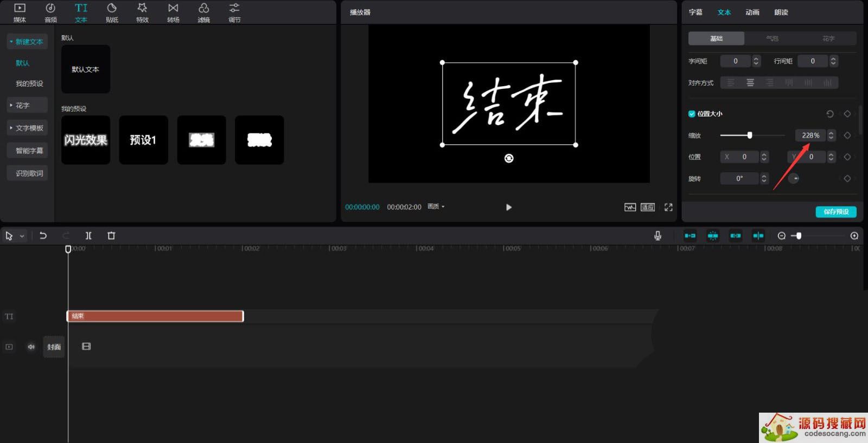Click the rotate handle below the text box
868x443 pixels.
point(509,158)
